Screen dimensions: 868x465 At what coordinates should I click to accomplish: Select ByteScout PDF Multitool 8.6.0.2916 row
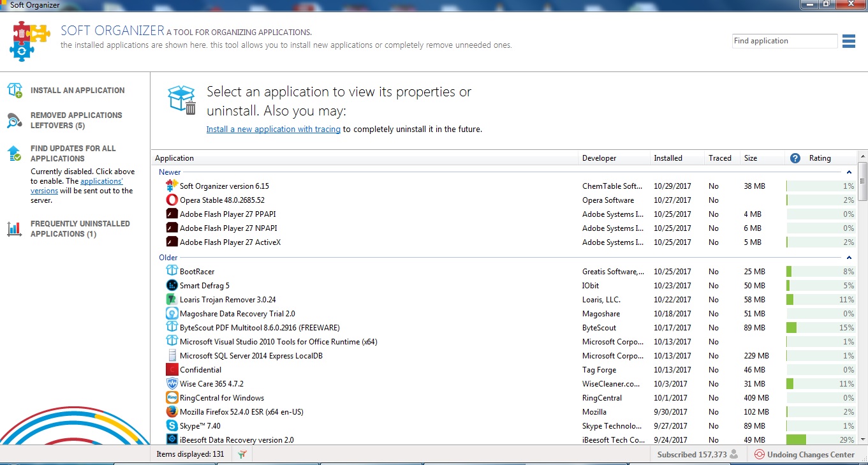[x=504, y=328]
